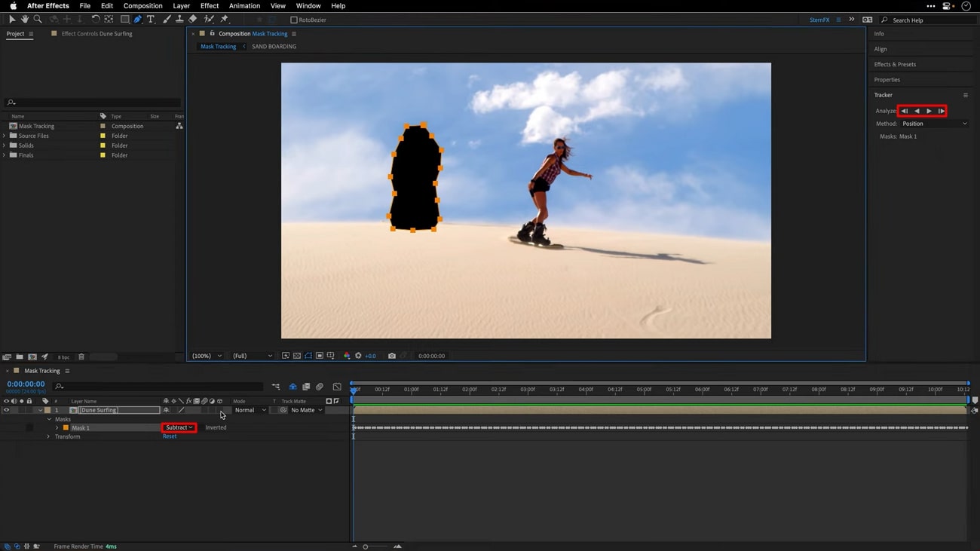Select the Type text tool
This screenshot has height=551, width=980.
point(151,20)
